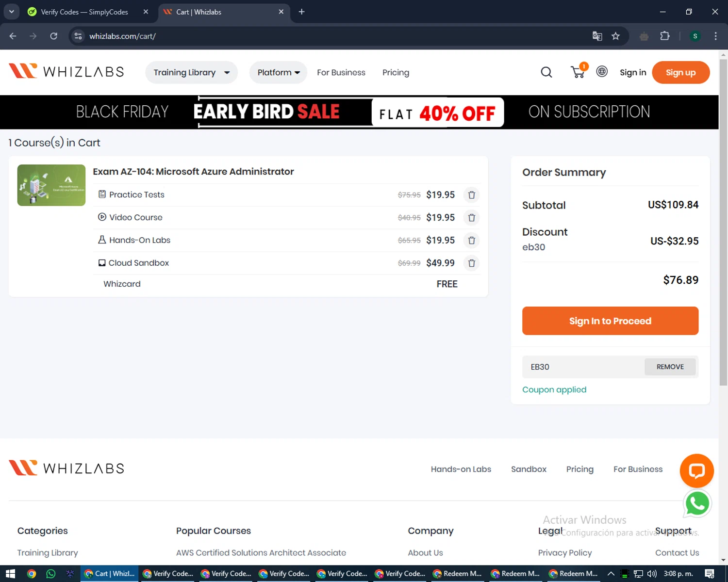Open the footer Whizlabs logo
Viewport: 728px width, 582px height.
(x=66, y=468)
